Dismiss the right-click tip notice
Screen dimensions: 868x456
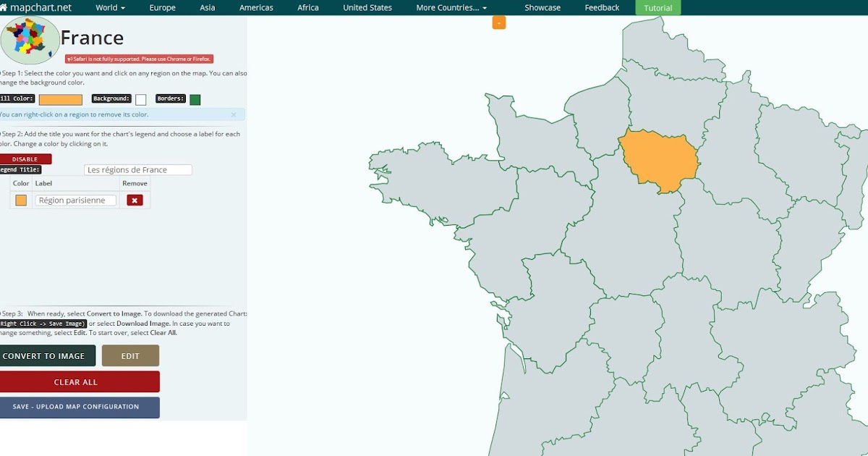click(234, 114)
